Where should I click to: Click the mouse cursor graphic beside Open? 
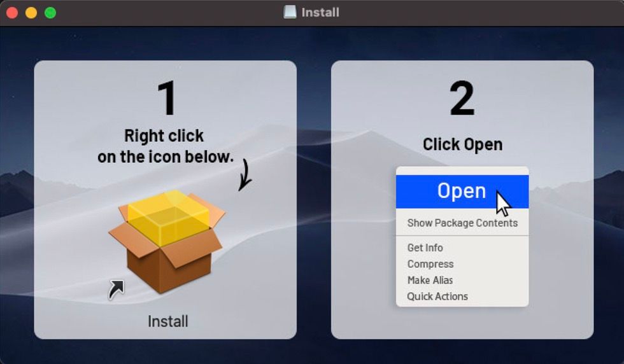point(504,204)
